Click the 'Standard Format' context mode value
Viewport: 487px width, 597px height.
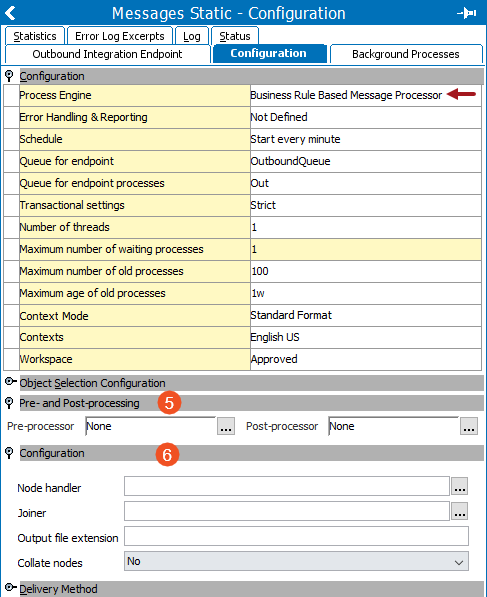tap(291, 315)
